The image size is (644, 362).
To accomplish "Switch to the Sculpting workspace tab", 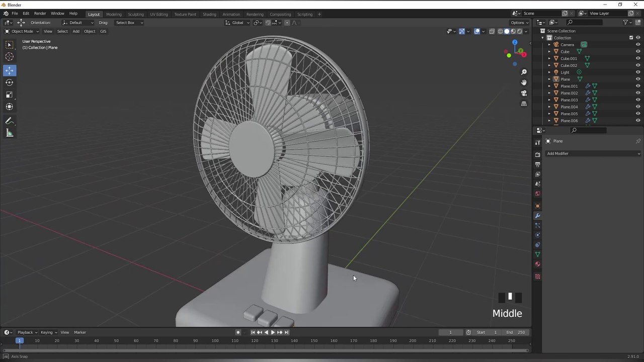I will 135,14.
